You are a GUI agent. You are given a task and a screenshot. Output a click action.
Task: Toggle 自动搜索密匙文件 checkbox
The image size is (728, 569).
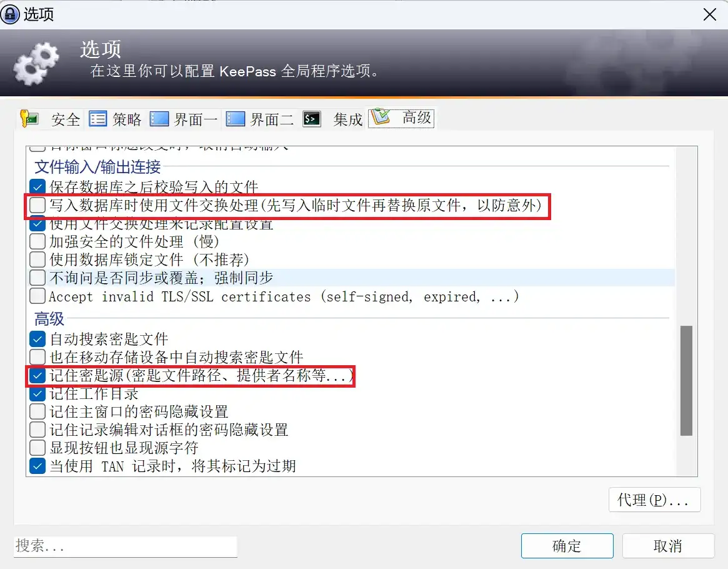pos(37,339)
